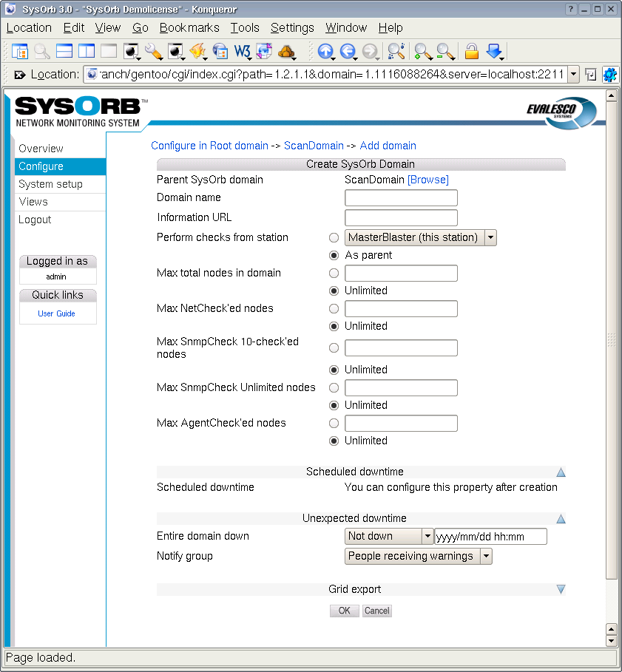Select the MasterBlaster station radio button
This screenshot has height=672, width=622.
click(x=334, y=237)
